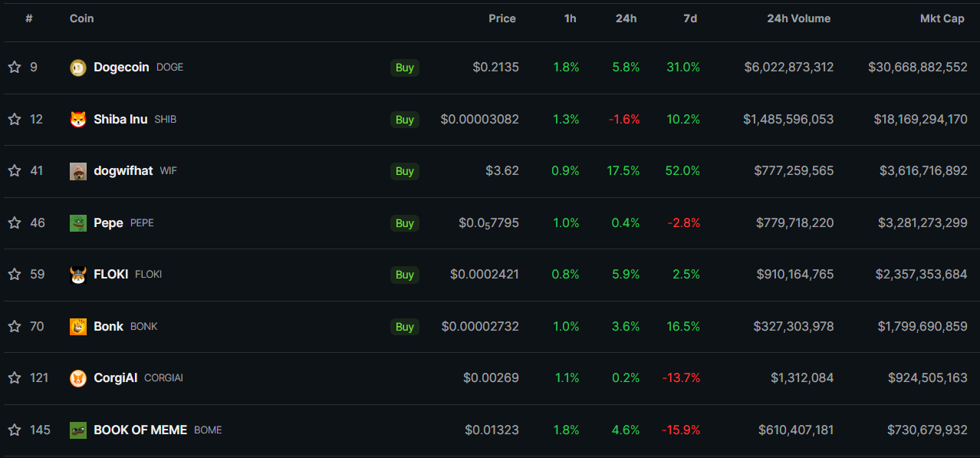The height and width of the screenshot is (458, 980).
Task: Click the BOOK OF MEME coin icon
Action: tap(78, 430)
